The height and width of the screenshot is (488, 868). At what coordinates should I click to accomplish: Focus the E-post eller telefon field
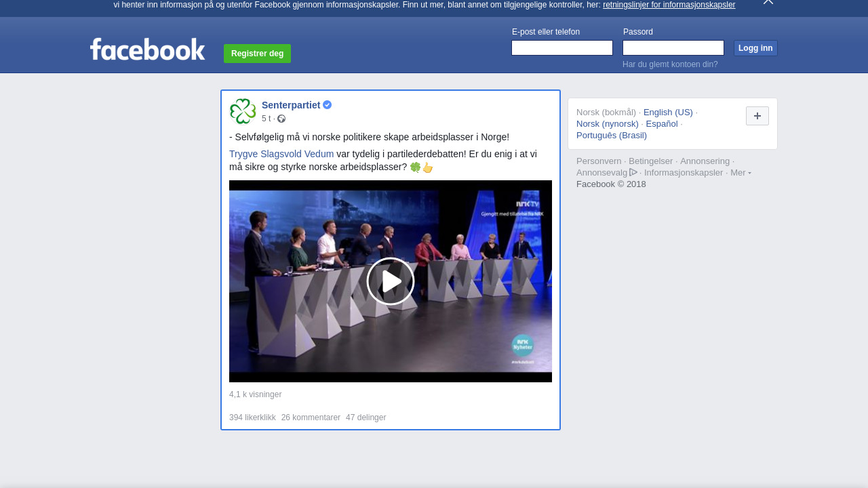click(x=562, y=48)
